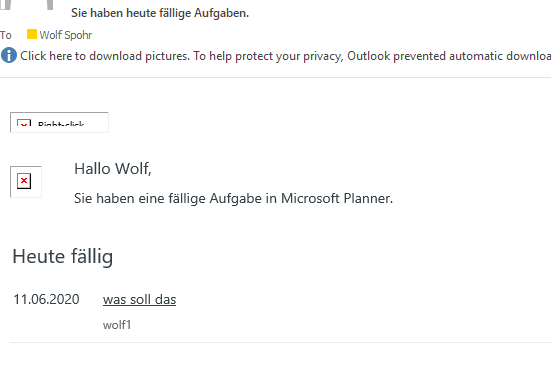Select the recipient name Wolf Spohr
Viewport: 551px width, 373px height.
point(66,35)
